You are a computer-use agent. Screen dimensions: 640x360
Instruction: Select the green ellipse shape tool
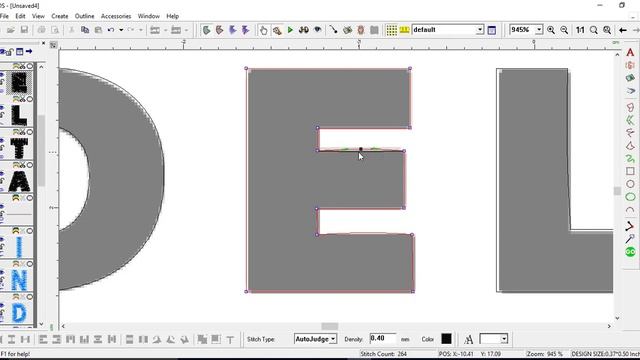[630, 197]
